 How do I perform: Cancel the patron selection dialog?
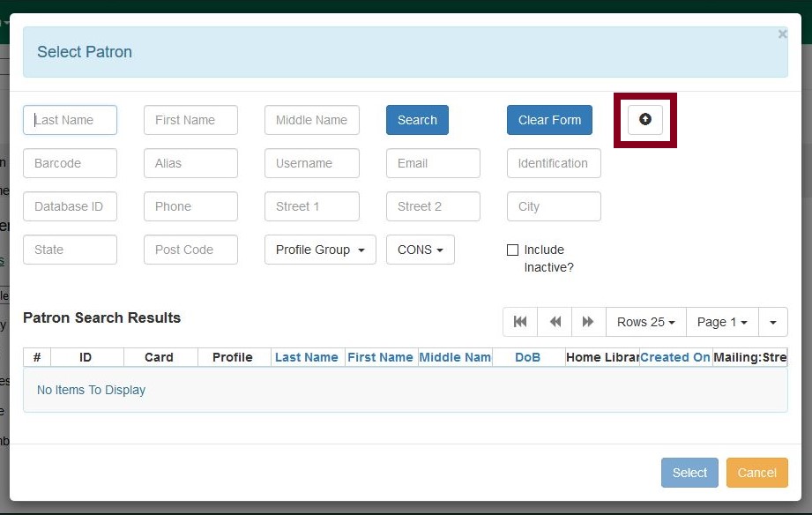[x=756, y=473]
